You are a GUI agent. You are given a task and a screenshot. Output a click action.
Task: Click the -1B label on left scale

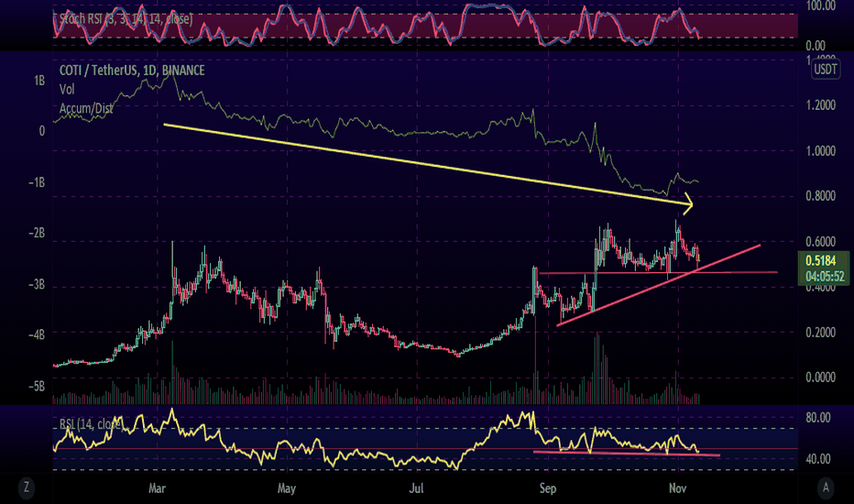click(x=37, y=182)
